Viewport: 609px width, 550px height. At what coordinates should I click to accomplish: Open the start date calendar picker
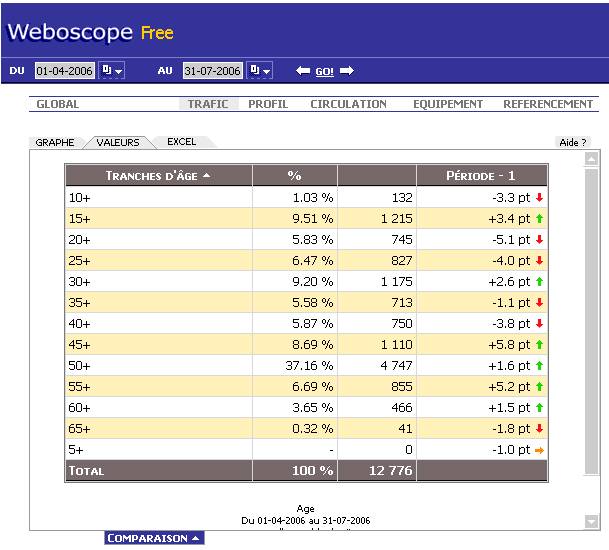[111, 70]
